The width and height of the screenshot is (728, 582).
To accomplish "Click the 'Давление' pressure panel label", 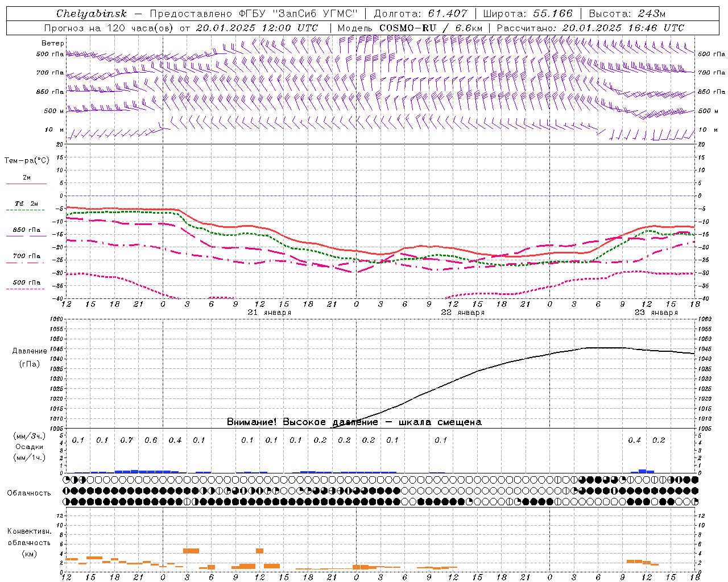I will pyautogui.click(x=30, y=351).
